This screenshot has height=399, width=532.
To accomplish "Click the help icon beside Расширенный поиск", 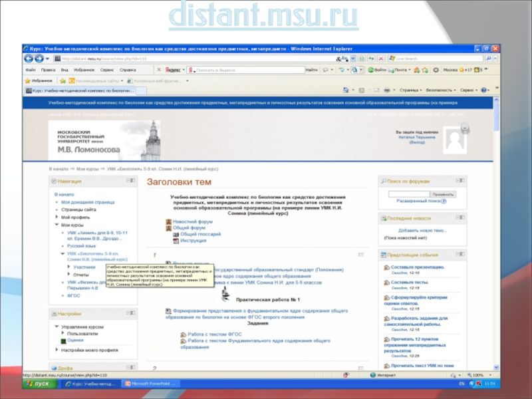I will [x=444, y=201].
